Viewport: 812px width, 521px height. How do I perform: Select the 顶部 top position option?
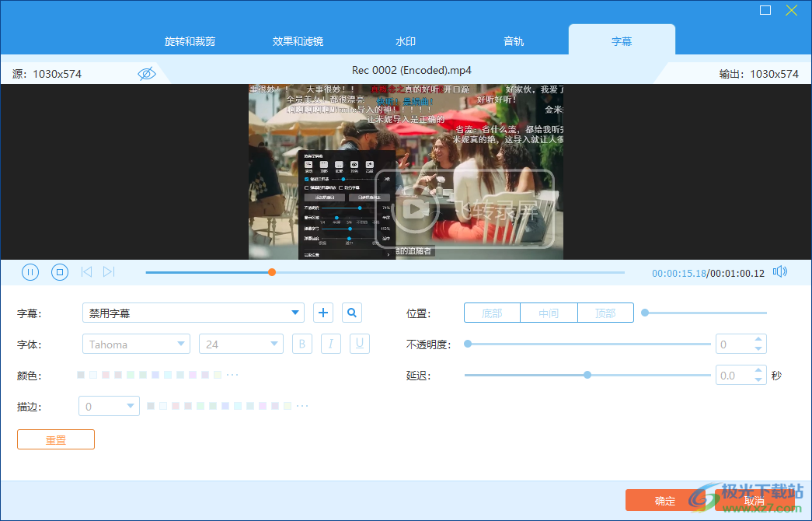[605, 312]
